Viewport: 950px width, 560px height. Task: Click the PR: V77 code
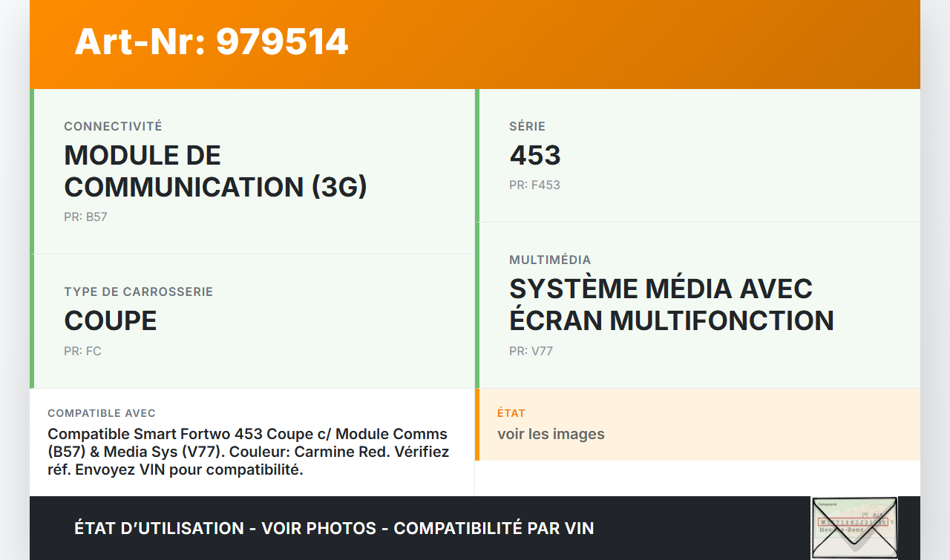(x=531, y=352)
